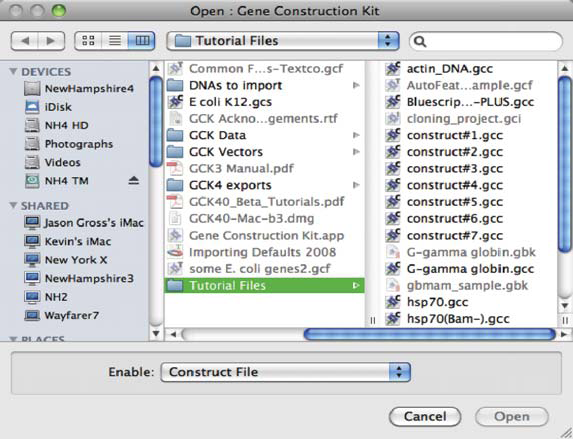Screen dimensions: 573x439
Task: Click the horizontal scrollbar thumb
Action: pos(429,334)
